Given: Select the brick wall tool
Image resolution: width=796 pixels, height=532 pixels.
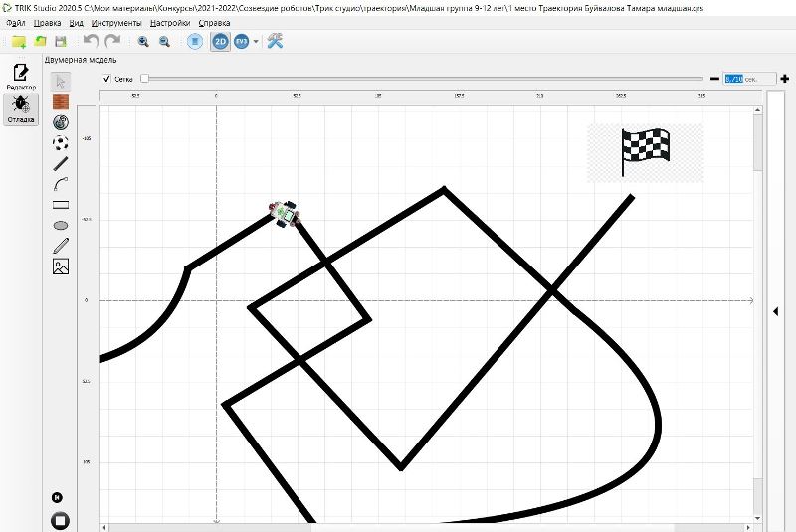Looking at the screenshot, I should click(61, 101).
